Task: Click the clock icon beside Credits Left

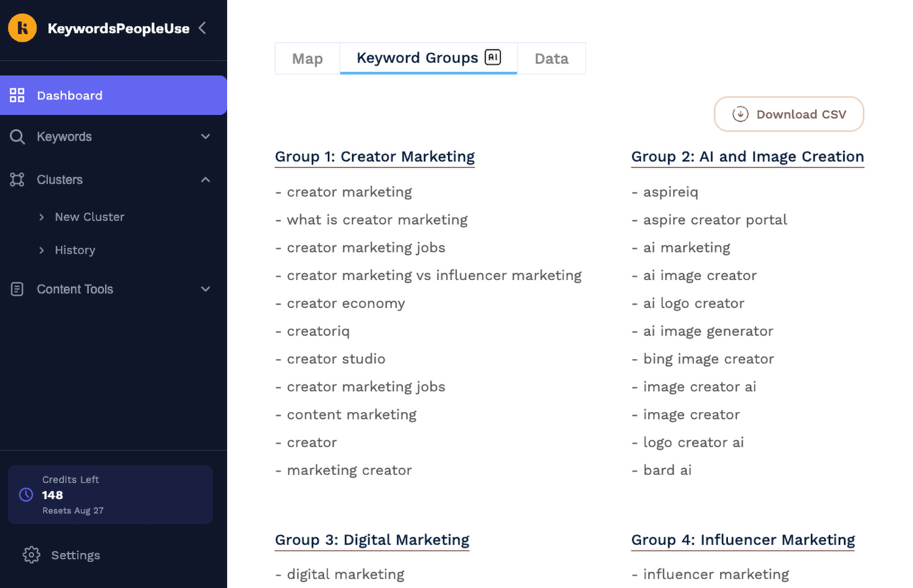Action: click(26, 495)
